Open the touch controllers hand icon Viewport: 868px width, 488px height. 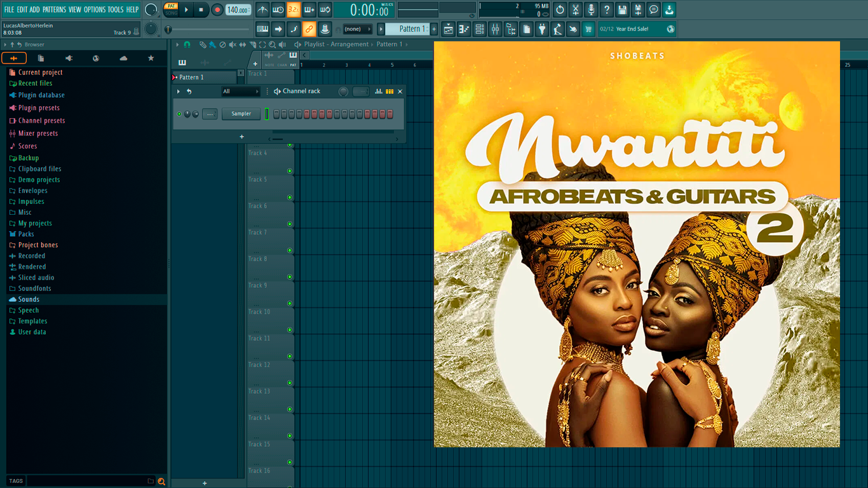coord(573,29)
